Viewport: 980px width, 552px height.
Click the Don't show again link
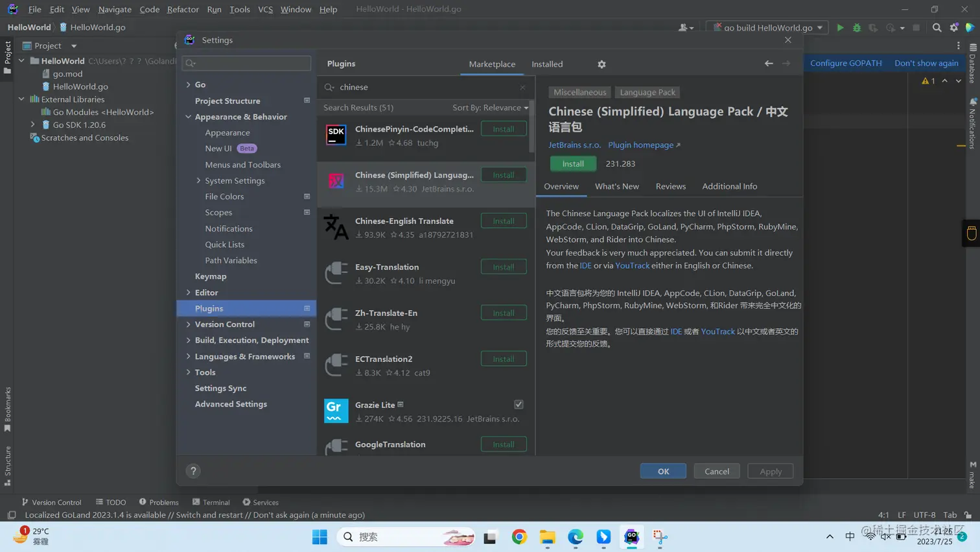click(926, 63)
